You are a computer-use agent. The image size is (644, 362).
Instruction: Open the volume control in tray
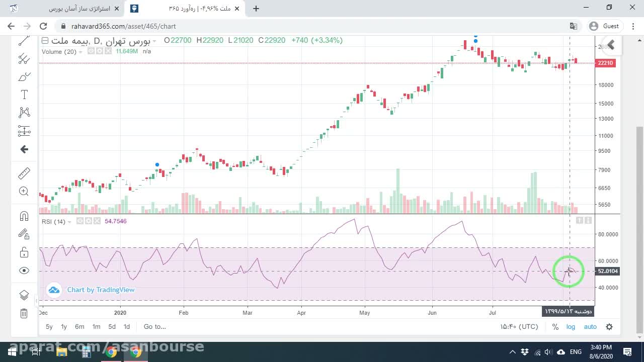click(548, 352)
